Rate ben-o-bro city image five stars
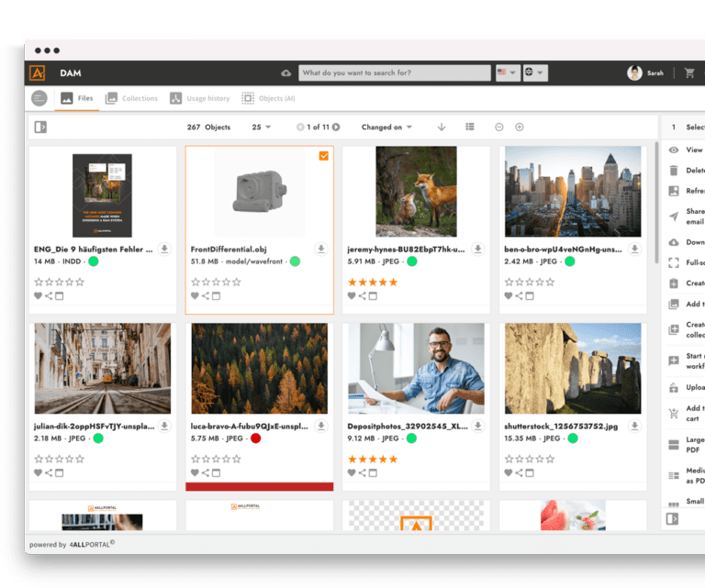The width and height of the screenshot is (705, 588). coord(550,283)
